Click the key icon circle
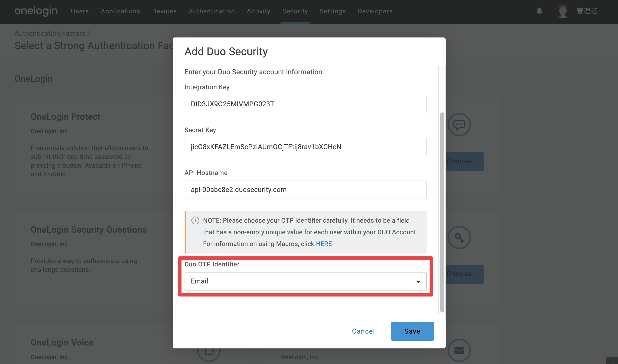This screenshot has width=618, height=364. click(x=459, y=237)
